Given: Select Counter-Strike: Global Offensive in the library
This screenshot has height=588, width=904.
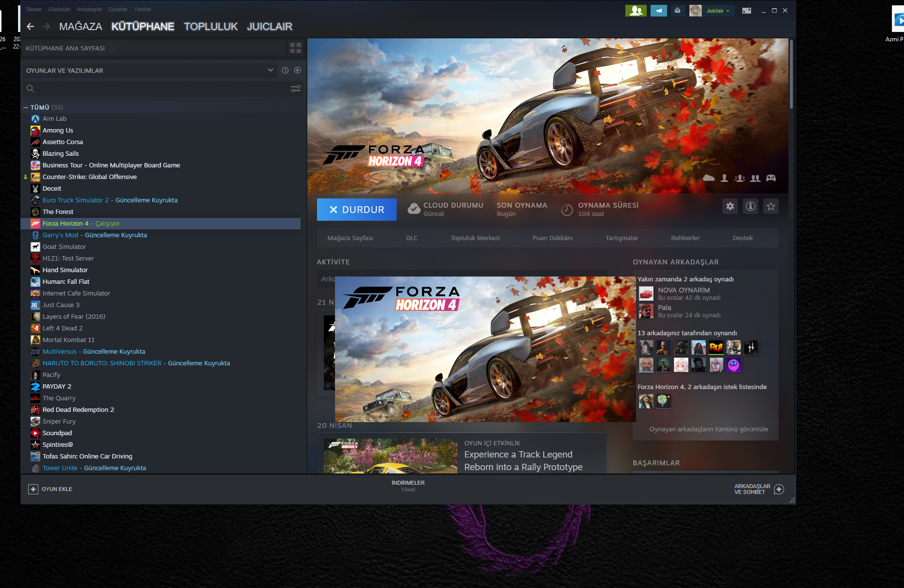Looking at the screenshot, I should [x=89, y=177].
